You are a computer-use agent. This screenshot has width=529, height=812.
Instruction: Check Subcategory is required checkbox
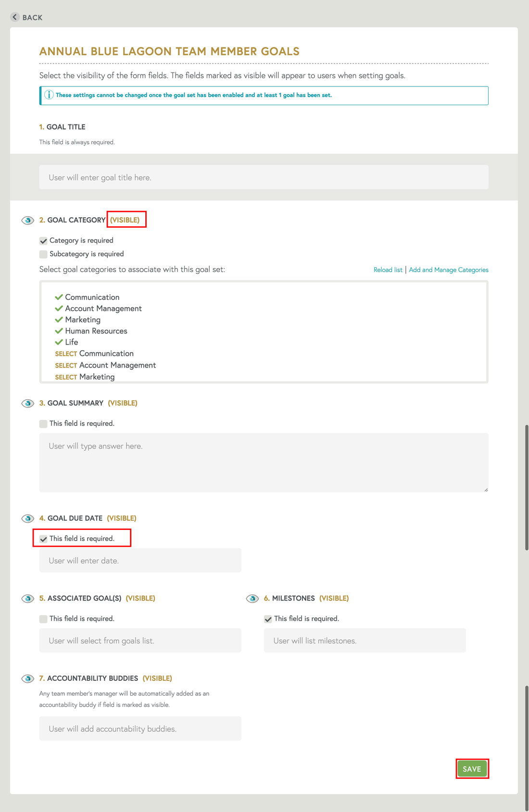pyautogui.click(x=43, y=254)
